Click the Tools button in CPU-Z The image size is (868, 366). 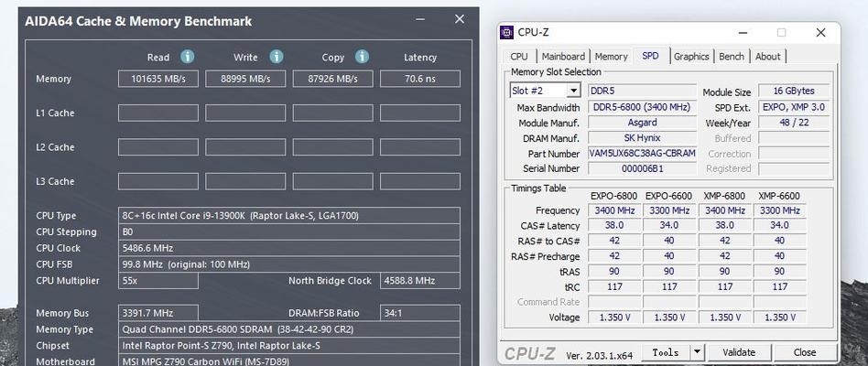666,352
